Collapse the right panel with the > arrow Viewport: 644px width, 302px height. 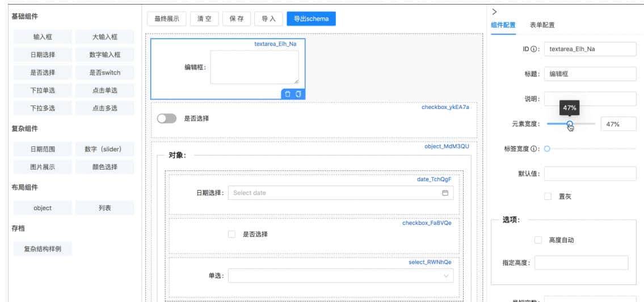coord(494,11)
